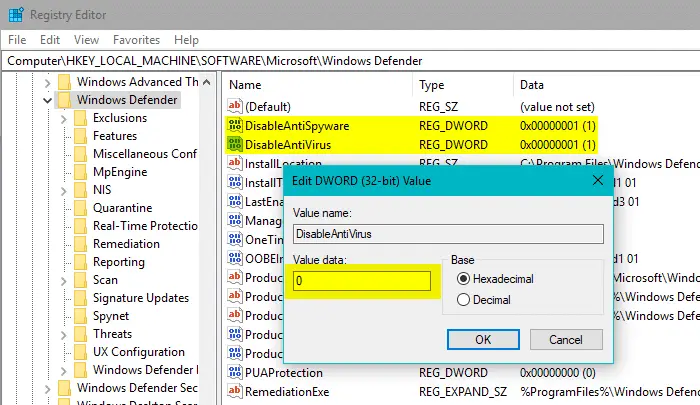Click the UX Configuration folder icon
Screen dimensions: 700x405
tap(81, 352)
